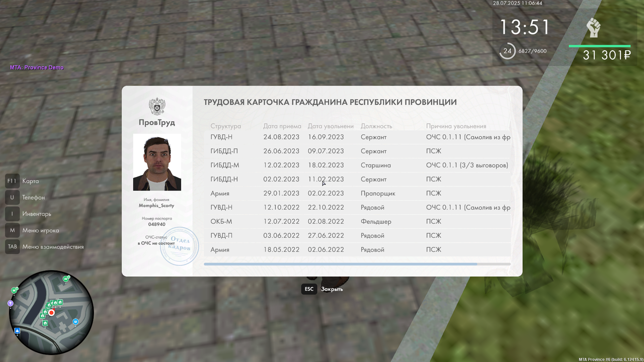Click the 6827/9600 experience counter
The width and height of the screenshot is (644, 362).
pos(532,51)
